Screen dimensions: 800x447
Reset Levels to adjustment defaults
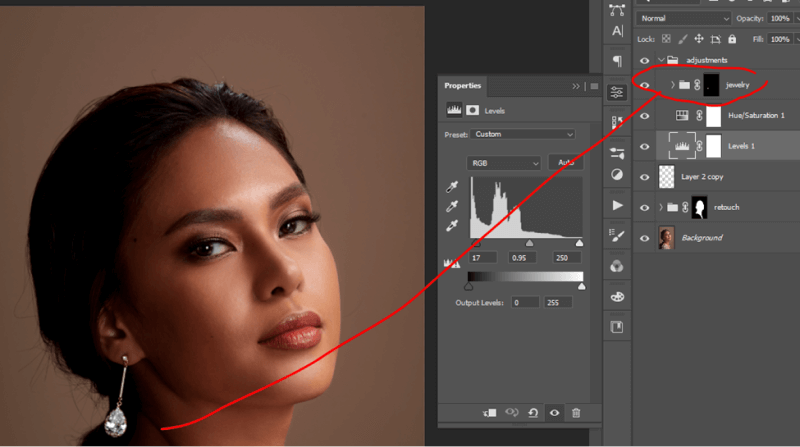click(x=533, y=412)
